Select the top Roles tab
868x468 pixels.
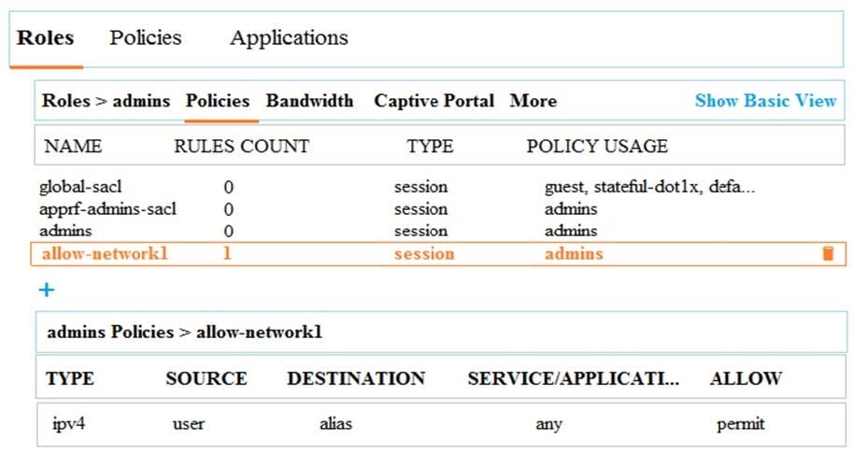(x=46, y=38)
